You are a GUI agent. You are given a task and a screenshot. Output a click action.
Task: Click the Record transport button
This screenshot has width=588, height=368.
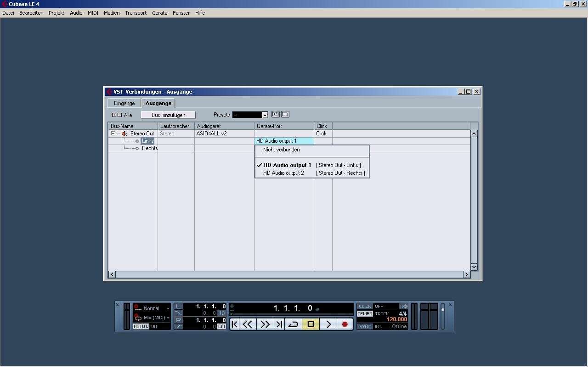tap(345, 324)
